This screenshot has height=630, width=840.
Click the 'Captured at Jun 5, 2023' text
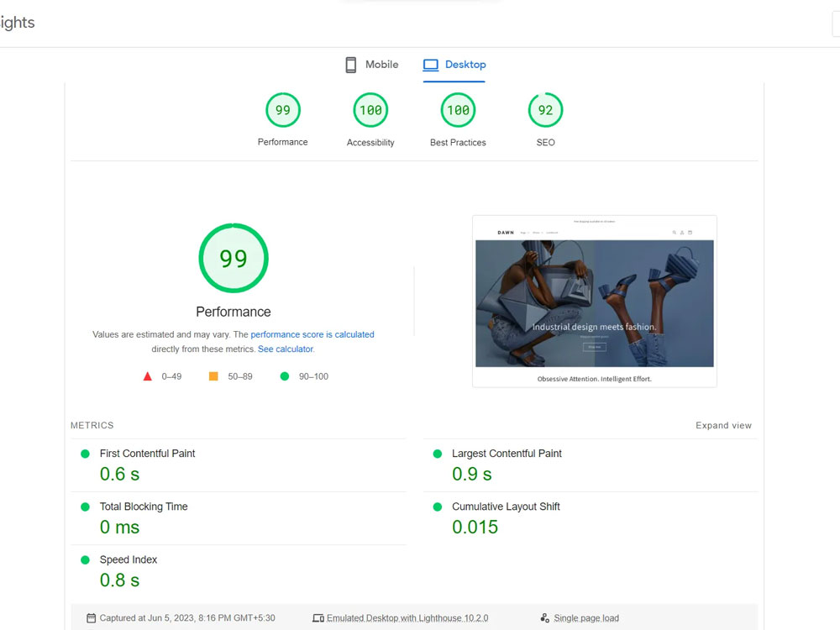click(187, 618)
